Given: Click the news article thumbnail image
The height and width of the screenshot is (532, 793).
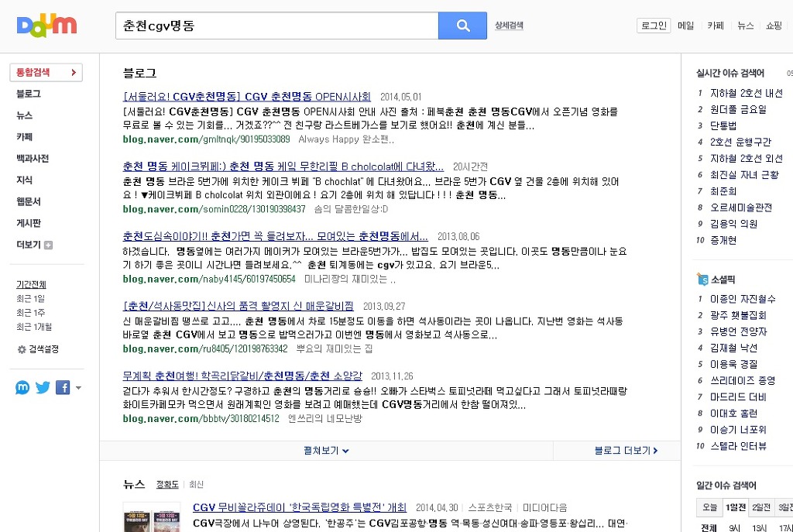Looking at the screenshot, I should (152, 517).
